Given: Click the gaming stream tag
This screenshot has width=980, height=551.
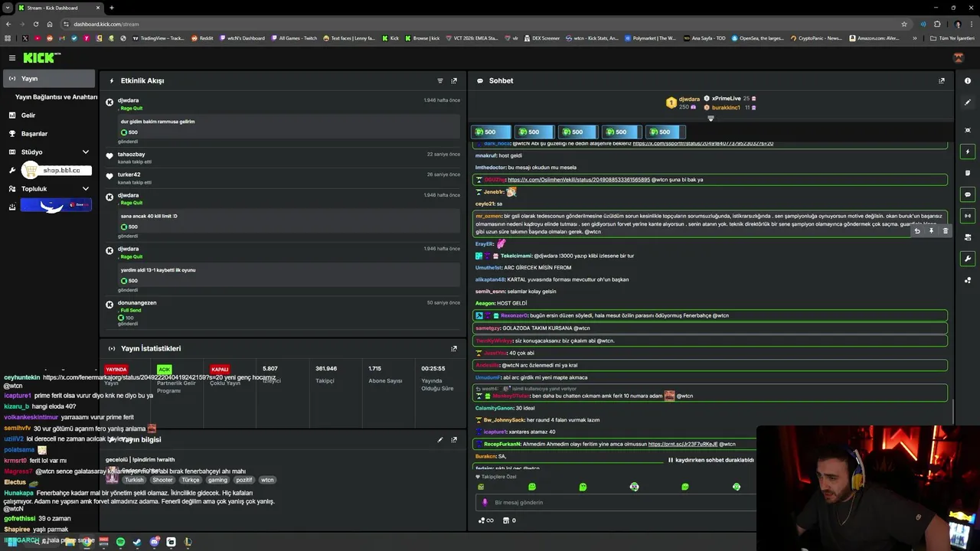Looking at the screenshot, I should 217,480.
